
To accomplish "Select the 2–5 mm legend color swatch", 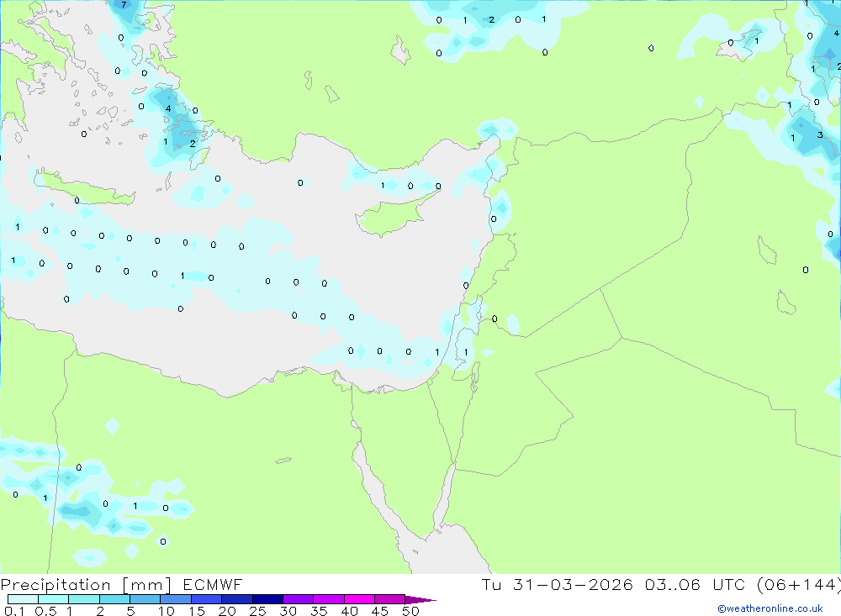I will [114, 599].
